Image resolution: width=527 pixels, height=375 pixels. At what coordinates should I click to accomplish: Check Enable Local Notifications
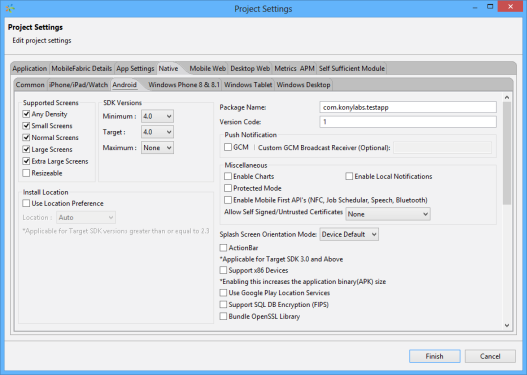click(349, 176)
